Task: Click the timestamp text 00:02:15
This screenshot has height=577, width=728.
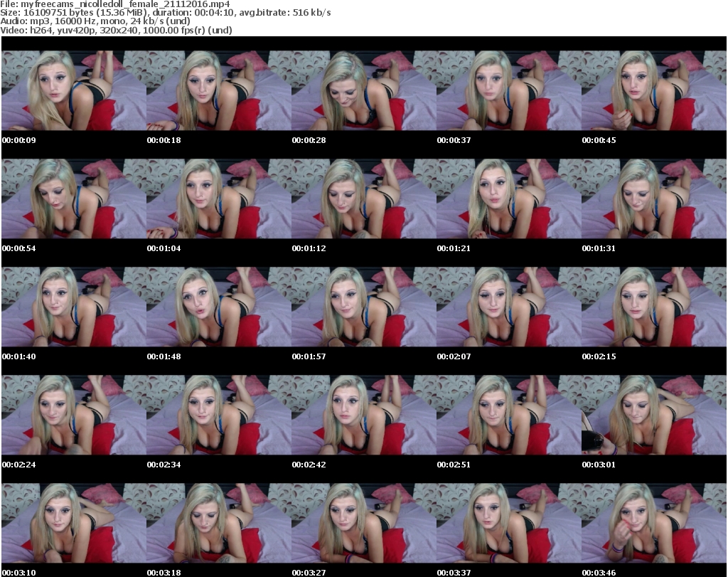Action: coord(599,356)
